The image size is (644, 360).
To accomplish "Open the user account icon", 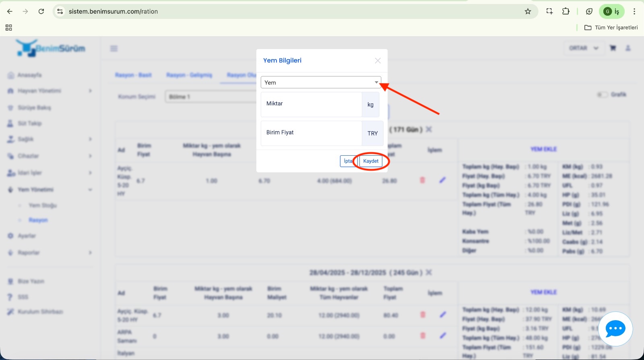I will (628, 48).
